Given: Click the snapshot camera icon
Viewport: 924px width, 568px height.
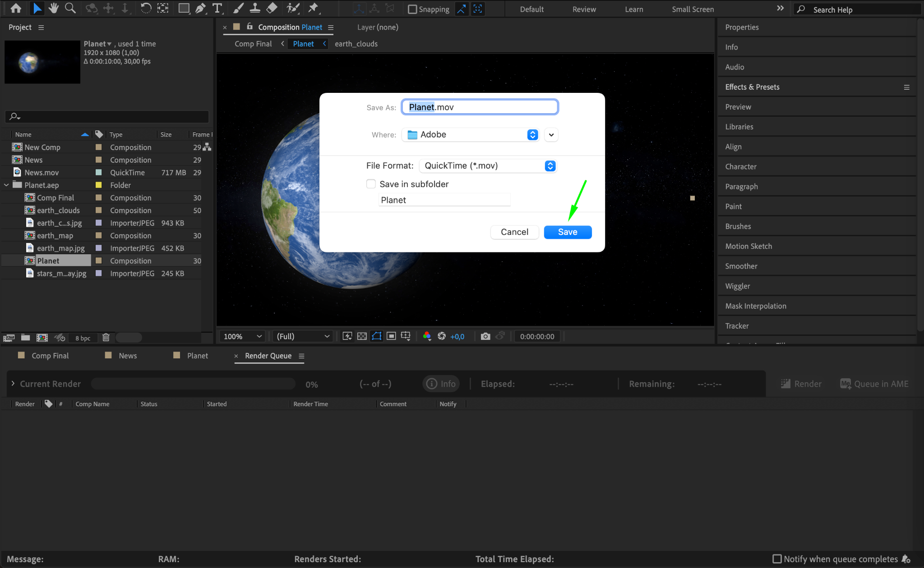Looking at the screenshot, I should coord(485,336).
